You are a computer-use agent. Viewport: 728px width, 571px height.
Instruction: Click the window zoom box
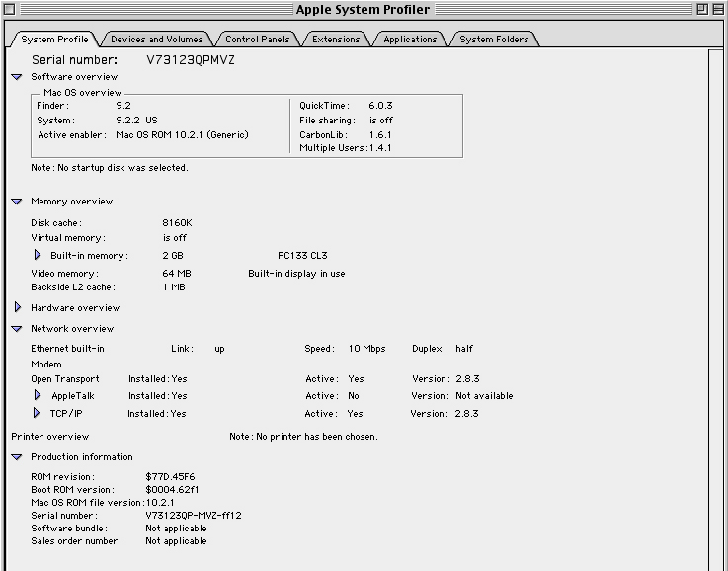(x=702, y=9)
